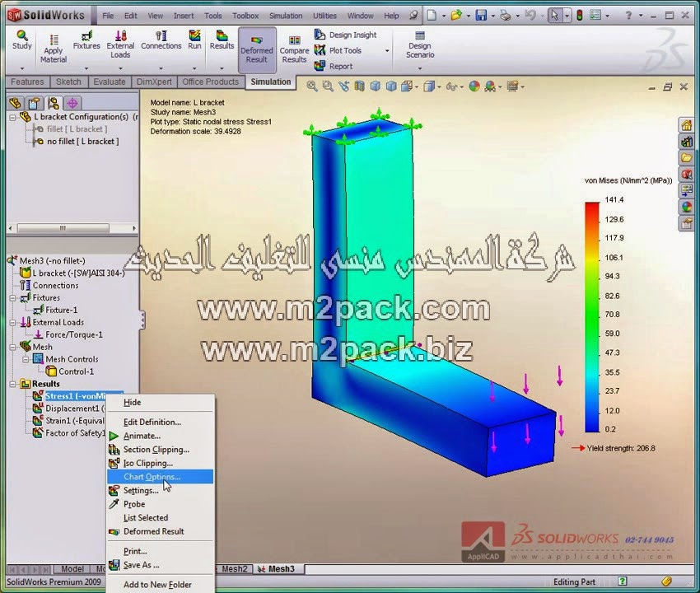This screenshot has width=700, height=593.
Task: Click Apply Material icon
Action: (x=54, y=49)
